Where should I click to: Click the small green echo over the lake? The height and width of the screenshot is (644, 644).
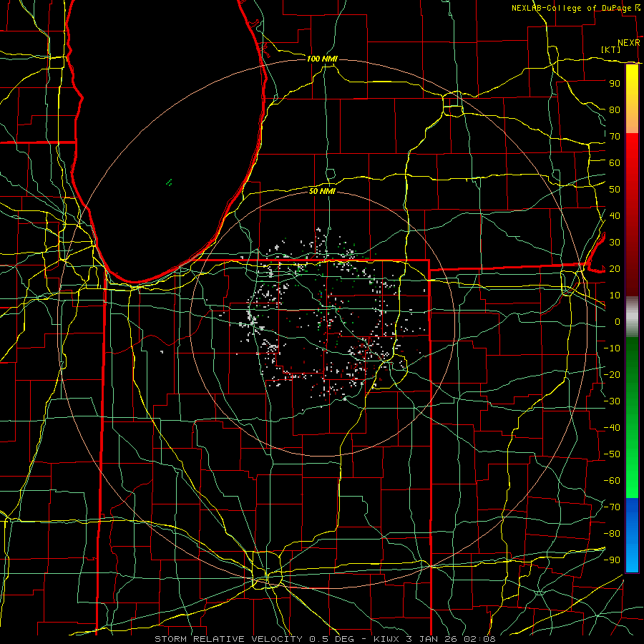169,182
